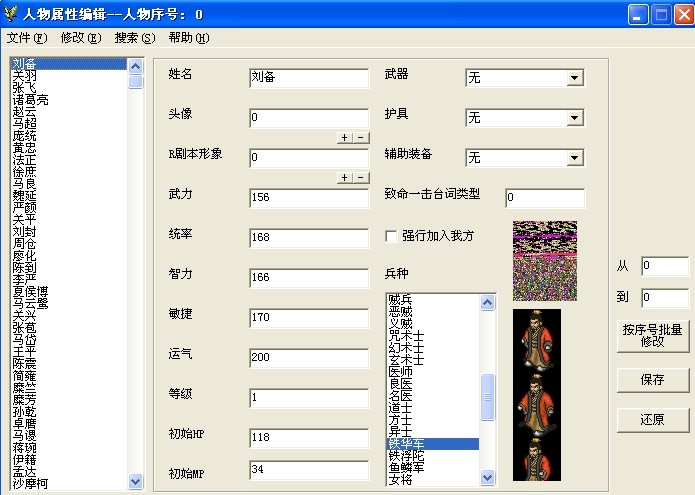Click the application icon in title bar
Image resolution: width=695 pixels, height=495 pixels.
[12, 14]
